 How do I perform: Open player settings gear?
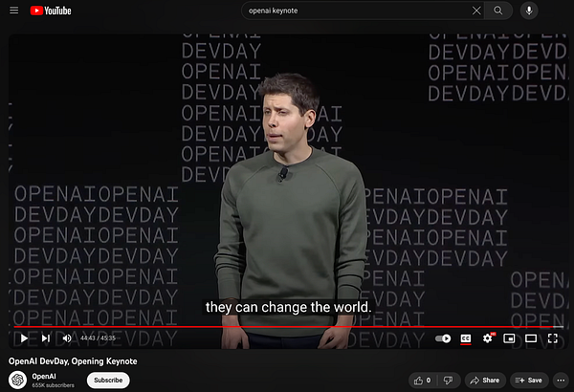(488, 338)
